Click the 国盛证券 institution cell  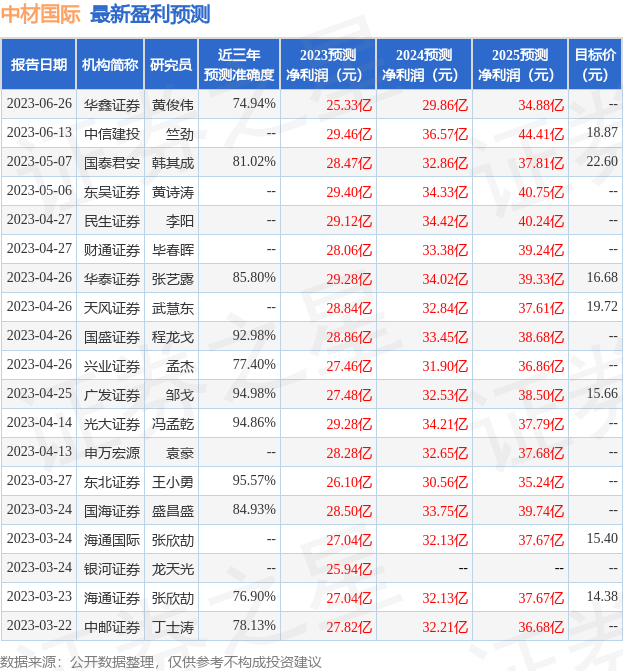point(112,337)
